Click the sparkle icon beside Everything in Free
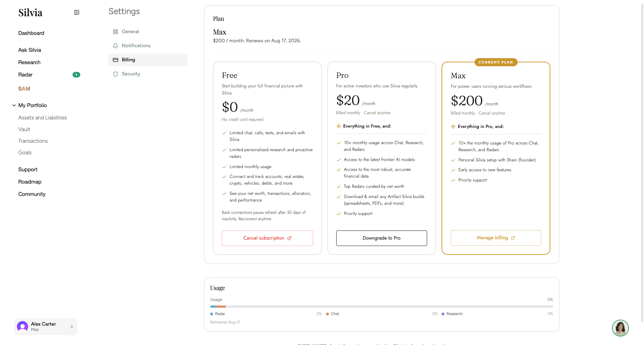This screenshot has height=345, width=644. coord(339,126)
